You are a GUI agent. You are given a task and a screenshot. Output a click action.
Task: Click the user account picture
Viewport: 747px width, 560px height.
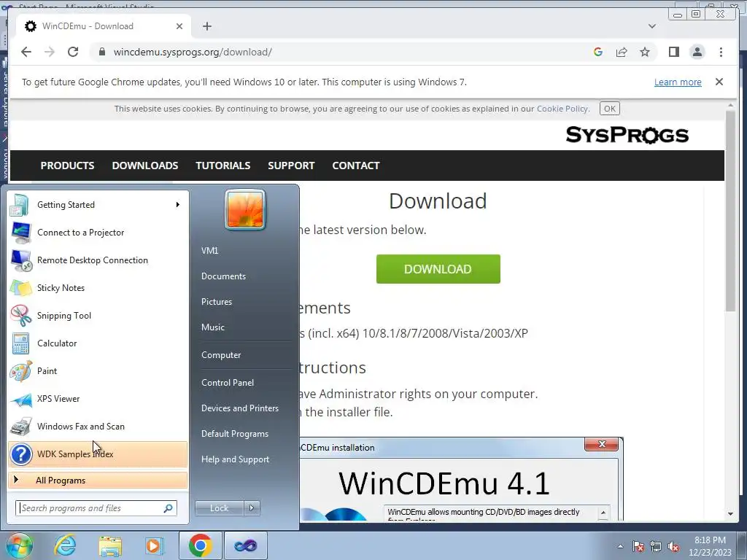pos(245,209)
